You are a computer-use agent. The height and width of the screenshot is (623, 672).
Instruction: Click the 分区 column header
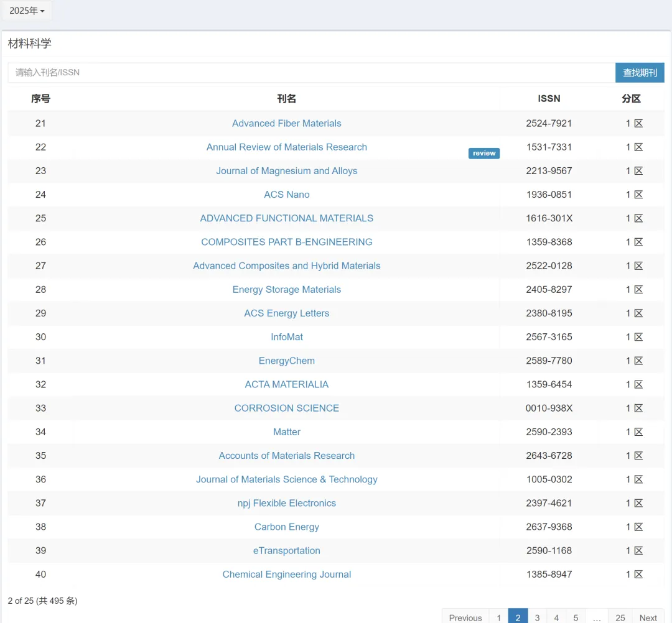(x=631, y=98)
